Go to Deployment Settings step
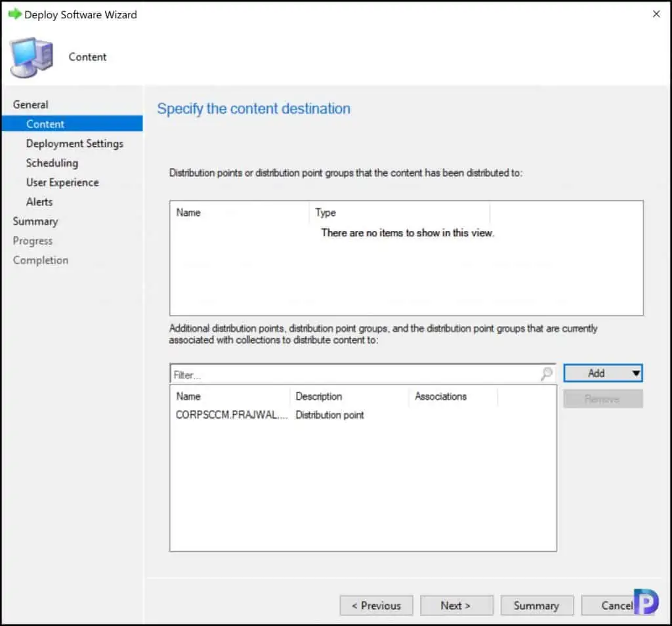Image resolution: width=672 pixels, height=626 pixels. 75,144
